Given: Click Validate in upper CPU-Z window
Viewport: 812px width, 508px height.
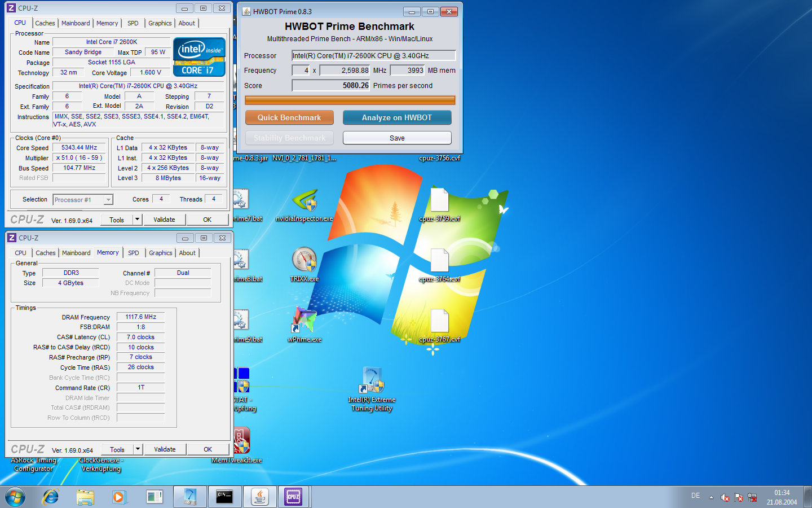Looking at the screenshot, I should click(164, 220).
